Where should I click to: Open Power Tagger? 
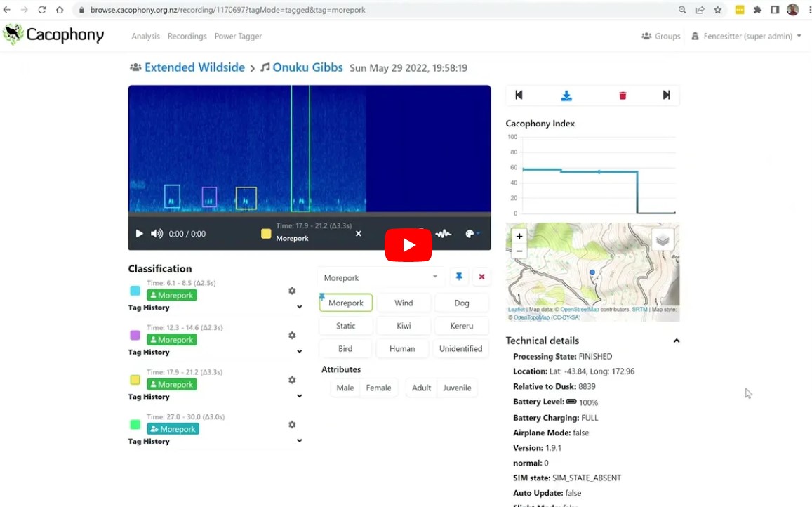coord(238,36)
